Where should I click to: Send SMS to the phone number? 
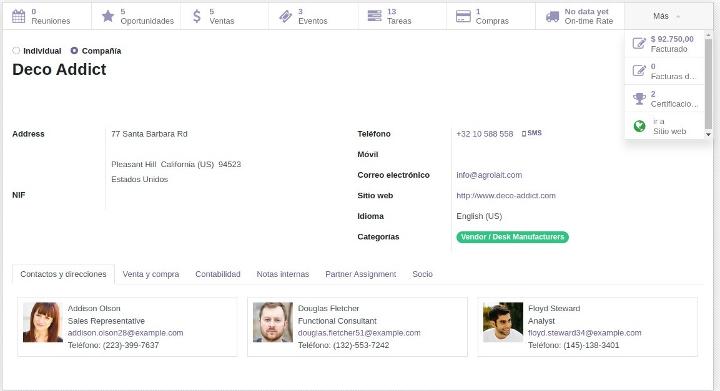point(532,133)
